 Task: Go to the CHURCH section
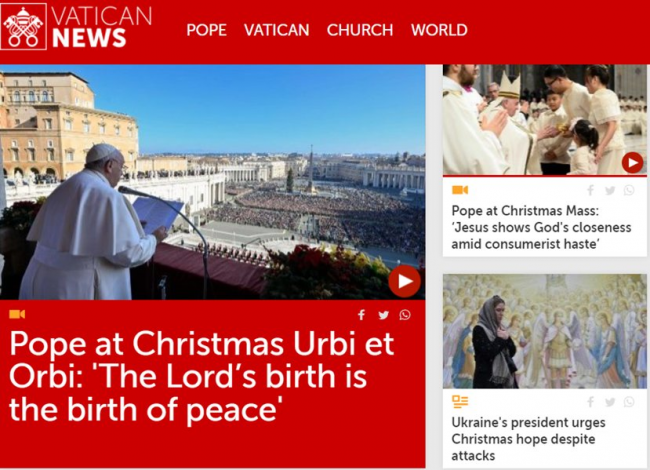[360, 30]
